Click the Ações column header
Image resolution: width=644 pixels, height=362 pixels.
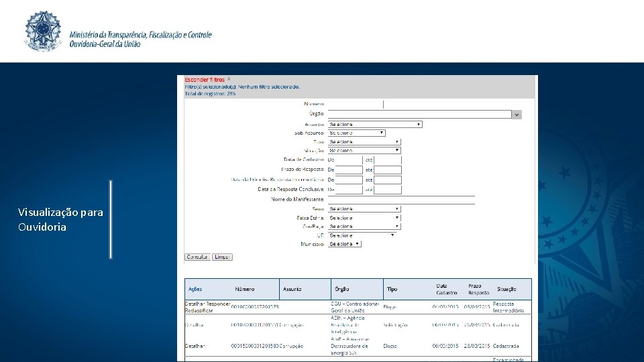tap(195, 290)
